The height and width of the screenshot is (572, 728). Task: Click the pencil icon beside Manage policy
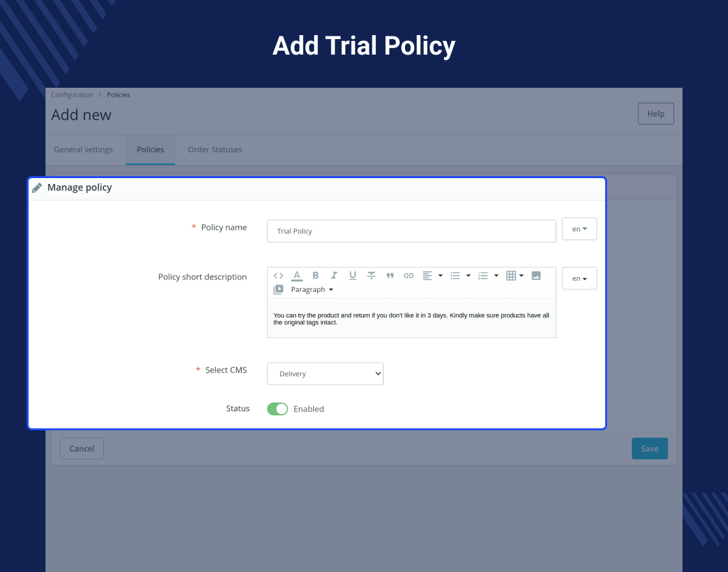37,188
